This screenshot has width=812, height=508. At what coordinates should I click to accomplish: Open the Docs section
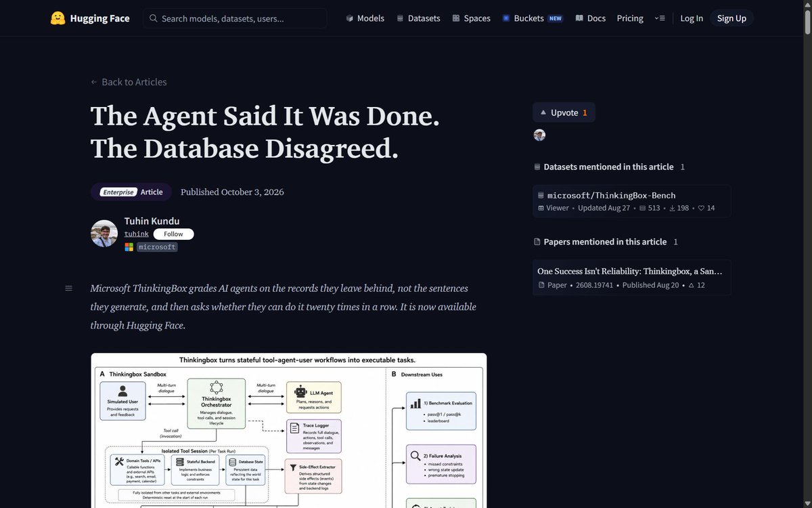pyautogui.click(x=590, y=18)
